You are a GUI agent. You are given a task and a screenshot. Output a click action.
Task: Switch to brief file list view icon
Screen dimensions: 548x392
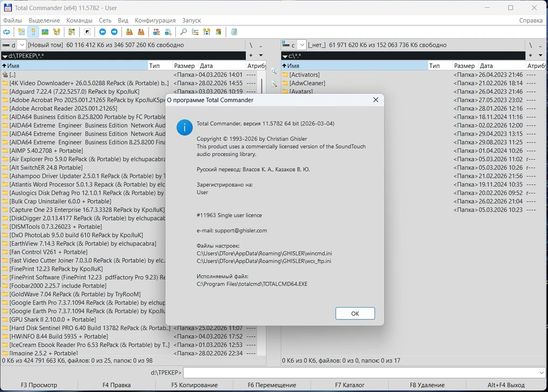click(21, 32)
